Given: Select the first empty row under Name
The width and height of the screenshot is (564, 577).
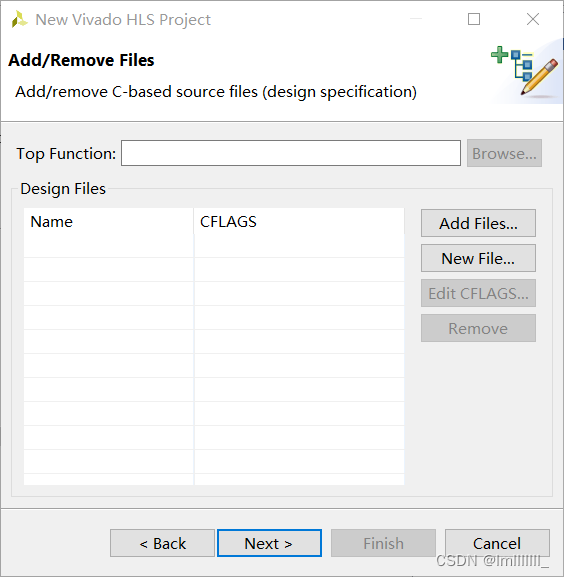Looking at the screenshot, I should tap(109, 246).
